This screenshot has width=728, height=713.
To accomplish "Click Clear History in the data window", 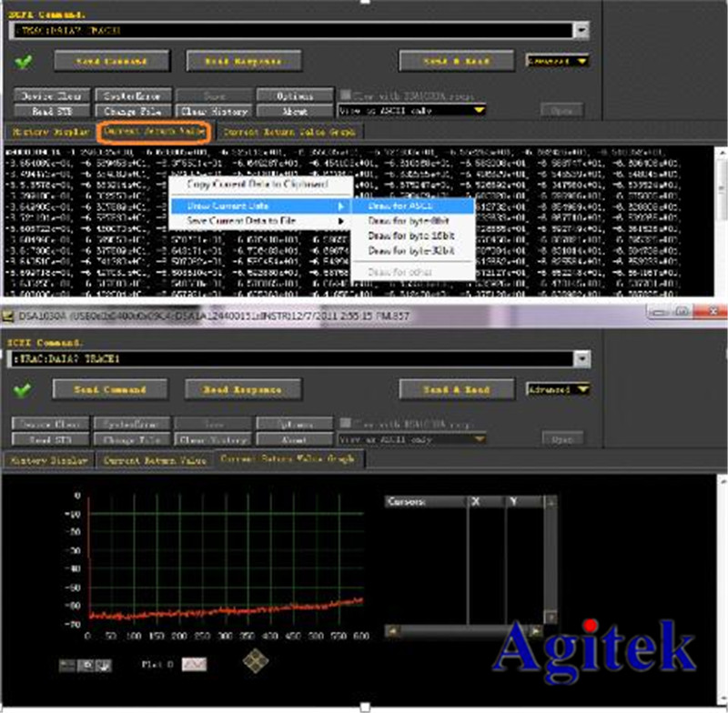I will tap(214, 111).
